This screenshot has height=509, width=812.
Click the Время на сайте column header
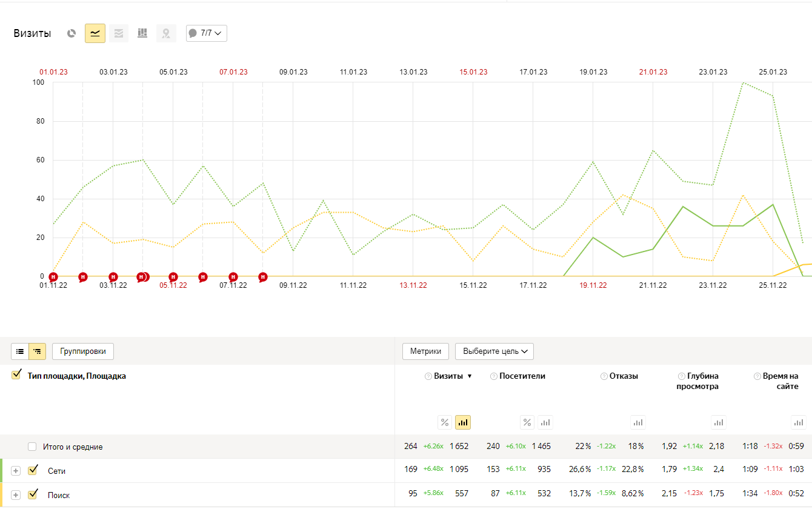780,381
